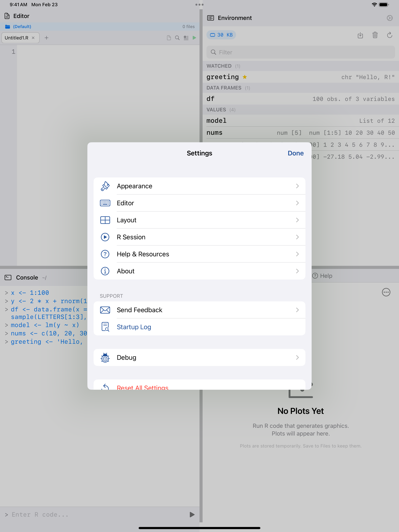Clear Environment objects with the trash icon
399x532 pixels.
tap(375, 35)
